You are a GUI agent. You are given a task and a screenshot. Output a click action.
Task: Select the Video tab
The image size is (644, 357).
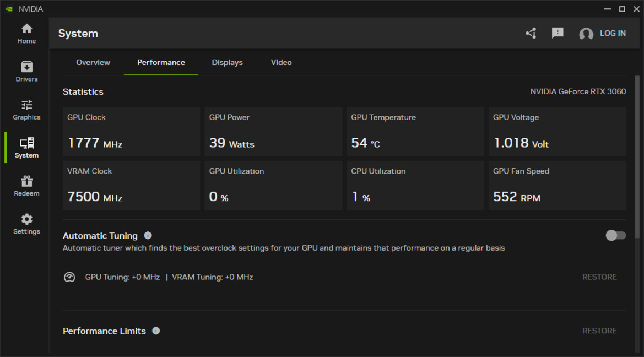(281, 62)
